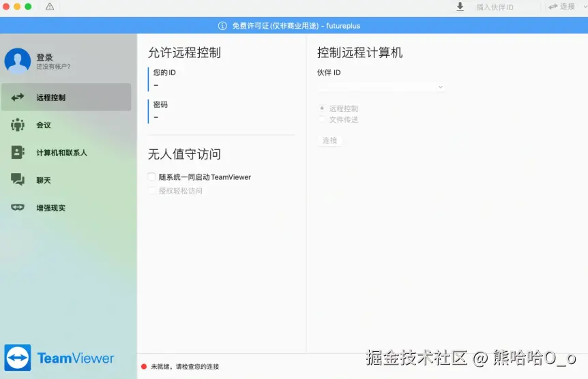Toggle the 授权轻松访问 checkbox
The height and width of the screenshot is (379, 588).
click(151, 190)
